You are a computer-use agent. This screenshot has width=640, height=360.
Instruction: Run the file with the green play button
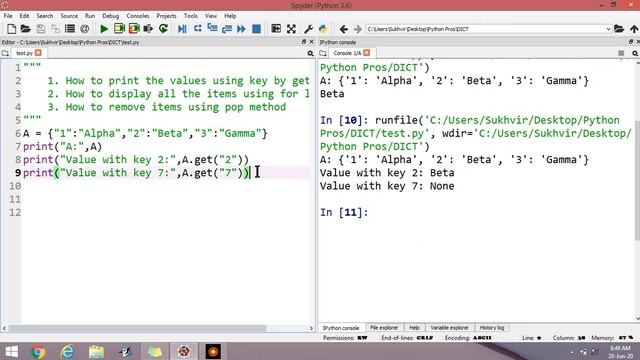coord(104,29)
